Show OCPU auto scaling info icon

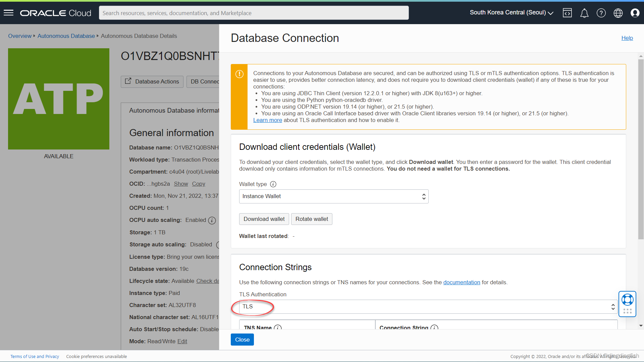212,220
